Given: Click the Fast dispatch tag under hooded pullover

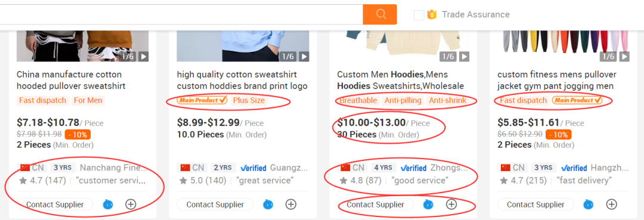Looking at the screenshot, I should 42,101.
